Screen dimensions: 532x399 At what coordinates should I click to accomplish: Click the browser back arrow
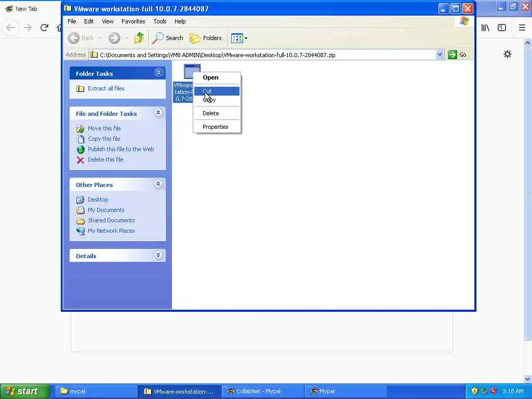(10, 28)
